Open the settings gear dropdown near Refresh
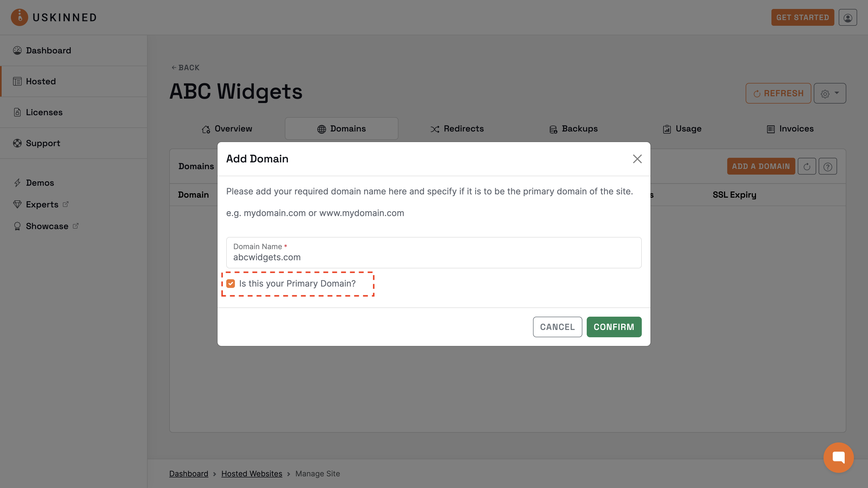The width and height of the screenshot is (868, 488). (829, 93)
